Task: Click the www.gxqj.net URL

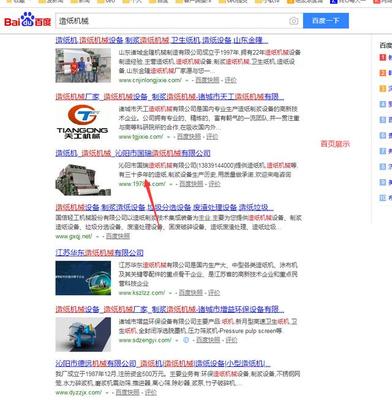Action: (73, 236)
